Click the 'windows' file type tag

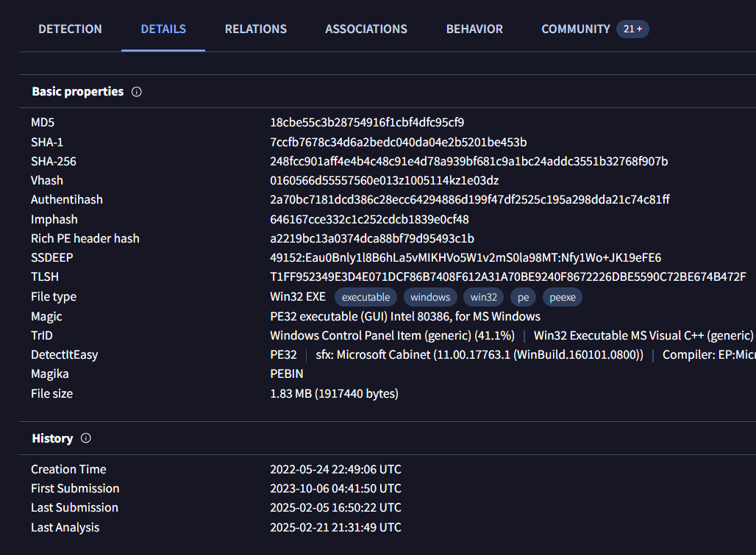click(x=430, y=297)
